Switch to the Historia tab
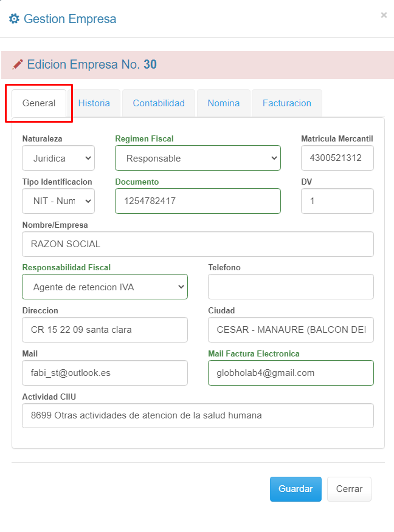 [x=94, y=103]
